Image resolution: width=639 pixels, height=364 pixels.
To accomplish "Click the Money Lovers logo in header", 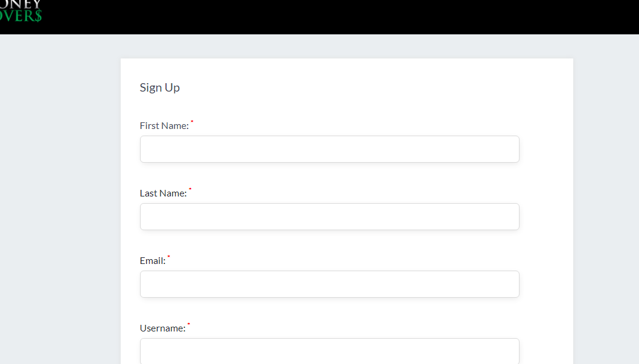I will point(21,11).
